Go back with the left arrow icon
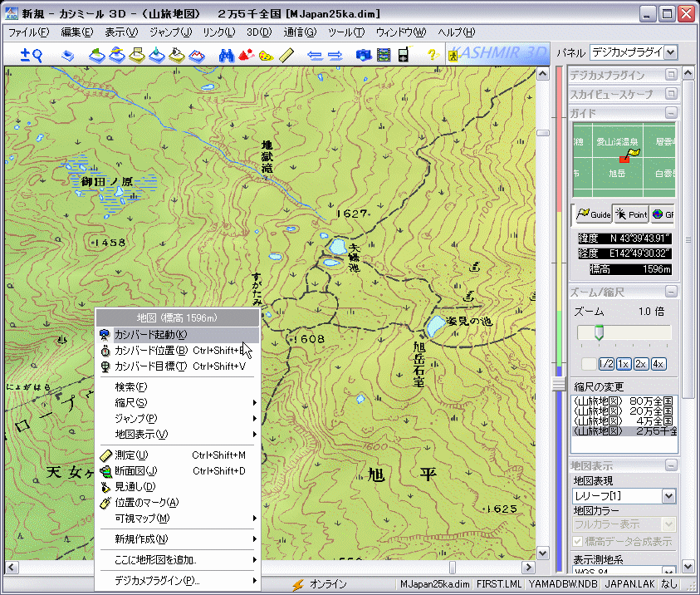Image resolution: width=700 pixels, height=595 pixels. click(316, 56)
